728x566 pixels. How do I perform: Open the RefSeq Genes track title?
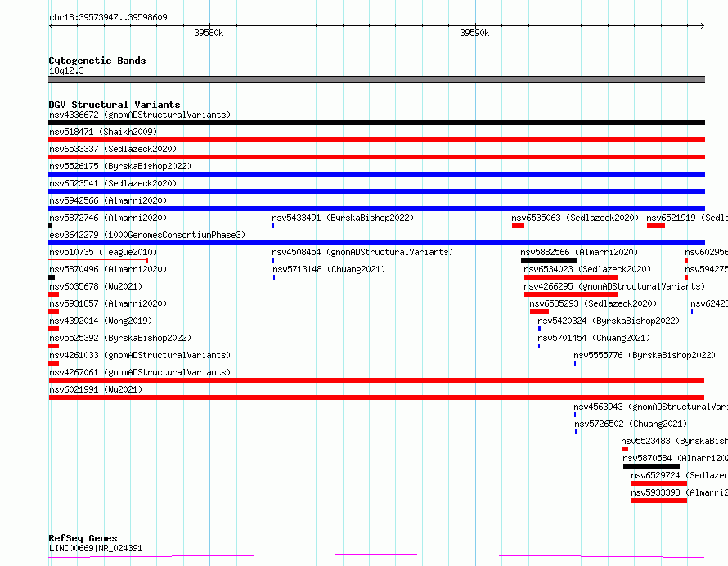pyautogui.click(x=83, y=538)
